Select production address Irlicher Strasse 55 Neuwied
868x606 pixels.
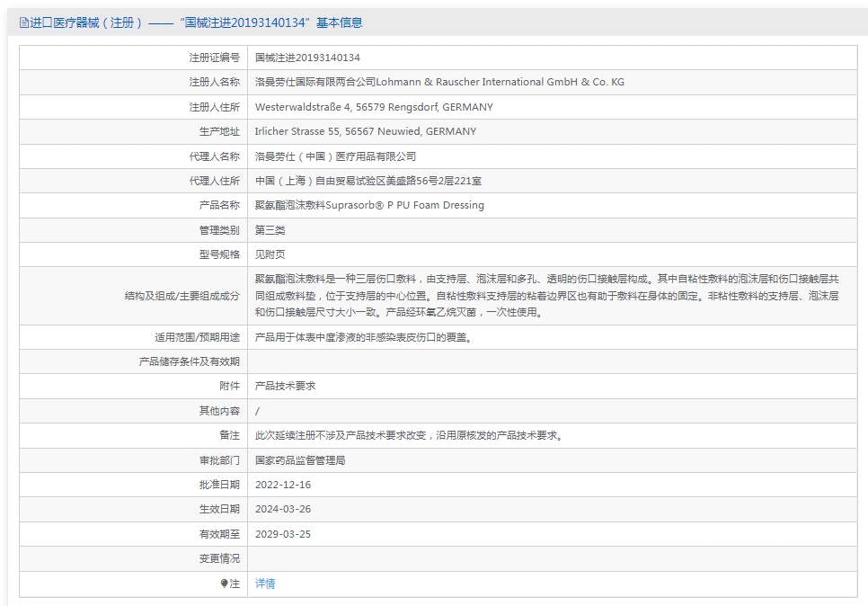366,131
